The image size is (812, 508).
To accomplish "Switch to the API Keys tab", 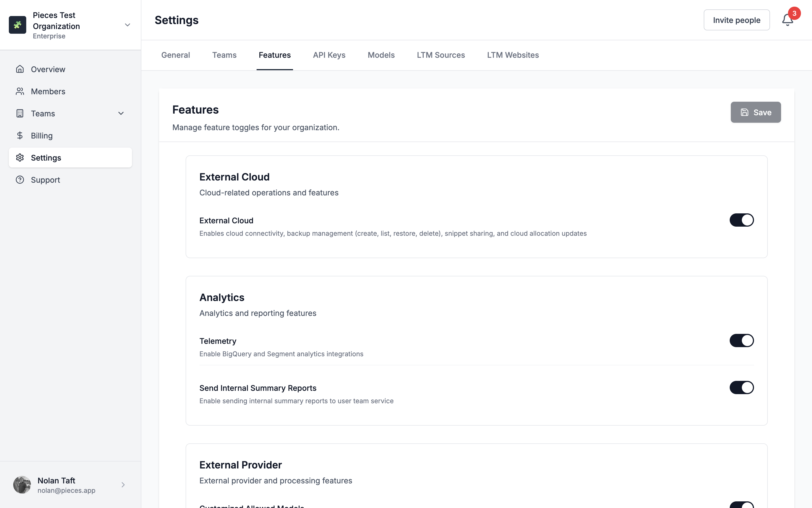I will [x=329, y=55].
